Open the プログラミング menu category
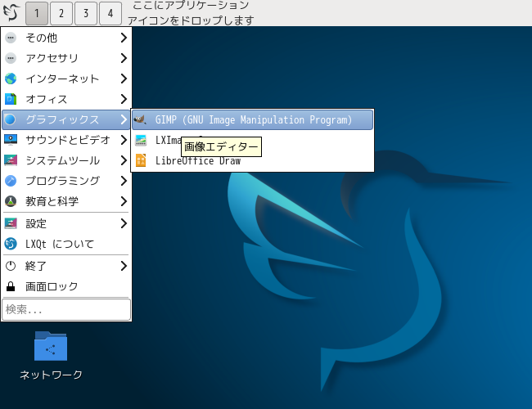 pos(66,181)
